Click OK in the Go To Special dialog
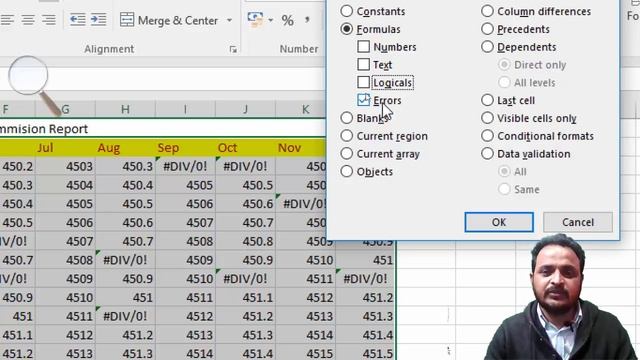The height and width of the screenshot is (360, 640). [x=499, y=222]
